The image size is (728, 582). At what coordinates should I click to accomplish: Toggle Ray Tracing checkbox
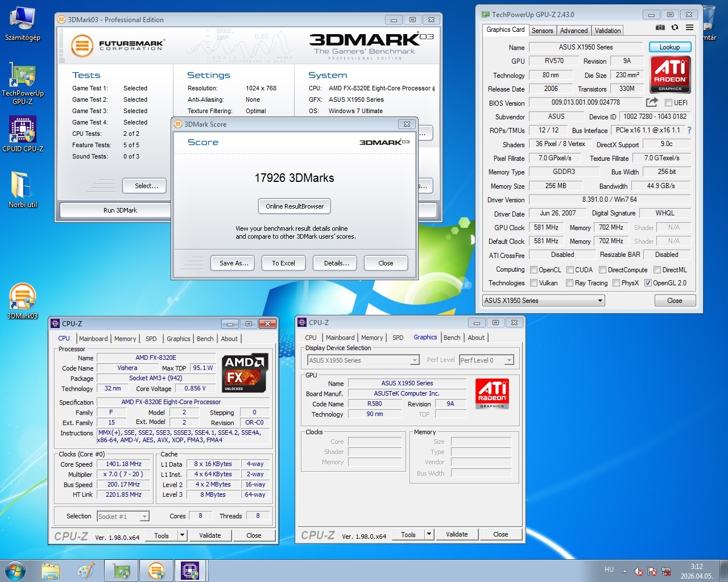pyautogui.click(x=569, y=283)
